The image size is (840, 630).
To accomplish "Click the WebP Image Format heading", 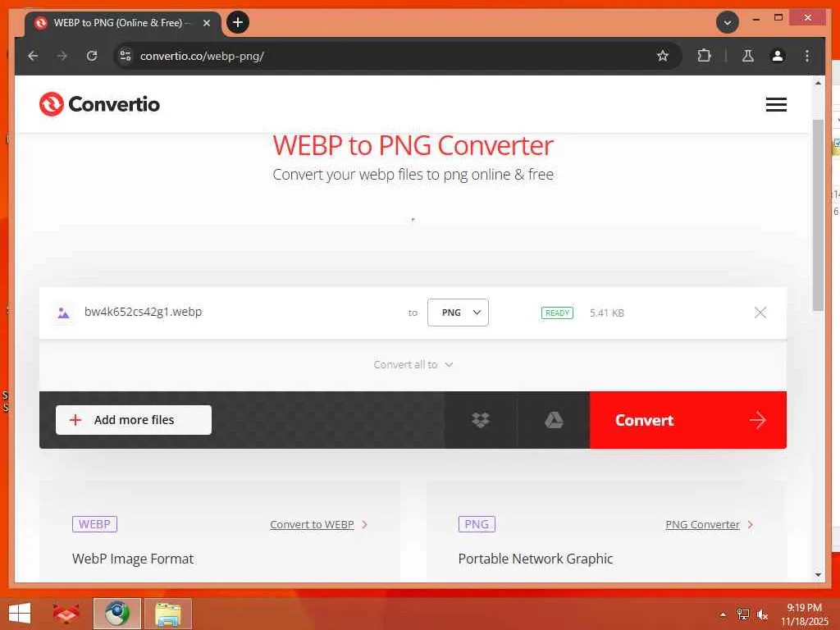I will [x=133, y=559].
